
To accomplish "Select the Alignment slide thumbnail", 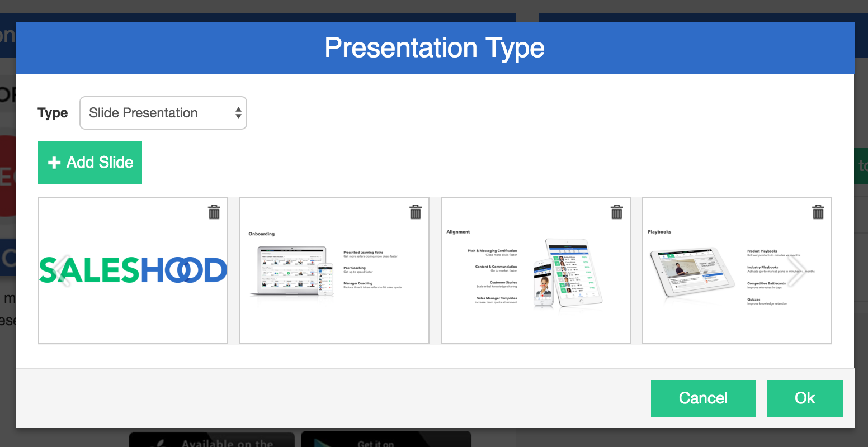I will point(536,270).
